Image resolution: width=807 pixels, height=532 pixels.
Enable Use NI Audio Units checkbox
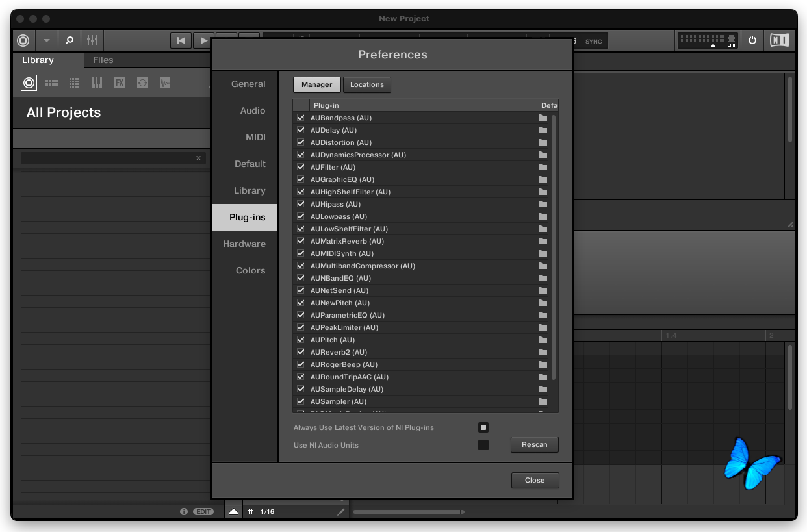(x=483, y=445)
